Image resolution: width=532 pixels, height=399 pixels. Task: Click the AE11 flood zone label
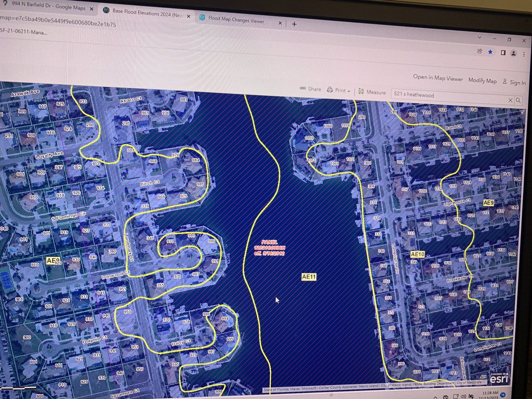tap(309, 277)
